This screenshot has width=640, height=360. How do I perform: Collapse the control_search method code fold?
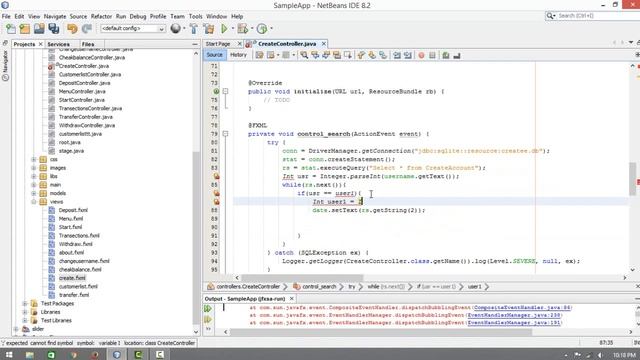225,134
